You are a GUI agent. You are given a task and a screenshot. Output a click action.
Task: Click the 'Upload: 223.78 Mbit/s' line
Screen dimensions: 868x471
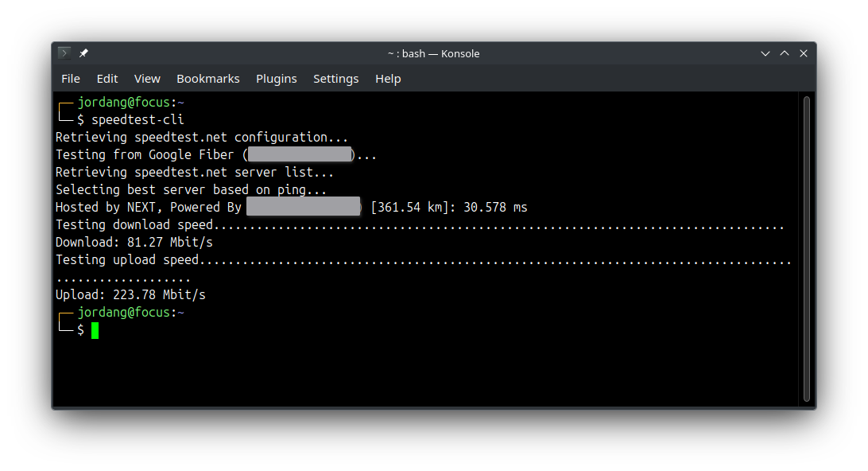click(x=130, y=295)
